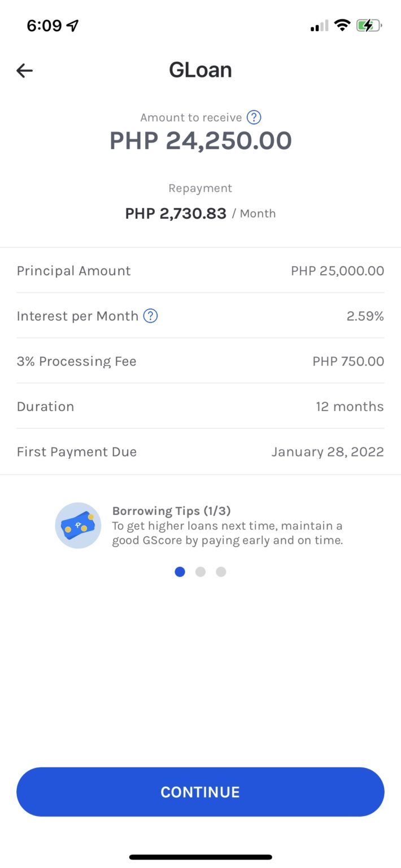Tap the carousel progress indicator area
The height and width of the screenshot is (868, 401).
pyautogui.click(x=200, y=572)
